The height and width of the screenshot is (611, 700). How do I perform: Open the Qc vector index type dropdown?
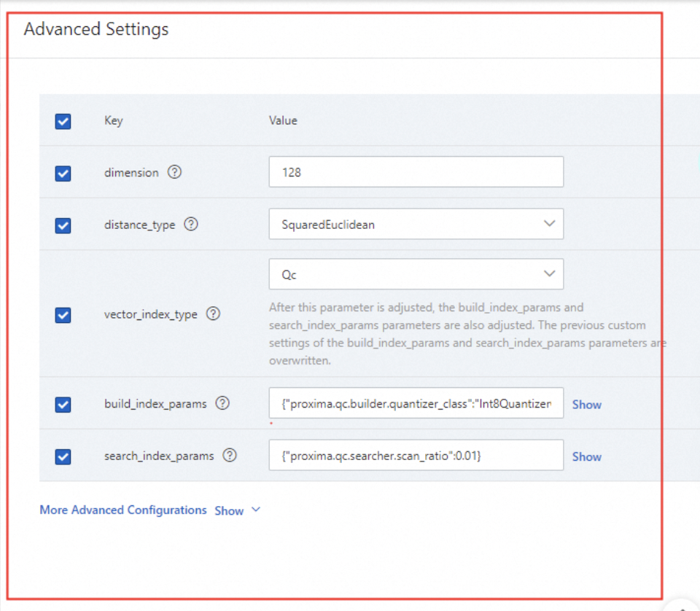click(416, 275)
